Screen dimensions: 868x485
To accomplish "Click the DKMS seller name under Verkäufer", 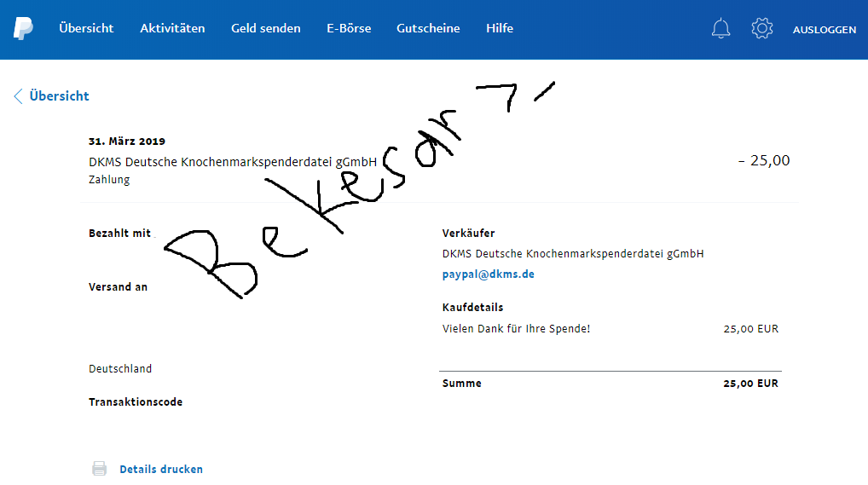I will 573,253.
